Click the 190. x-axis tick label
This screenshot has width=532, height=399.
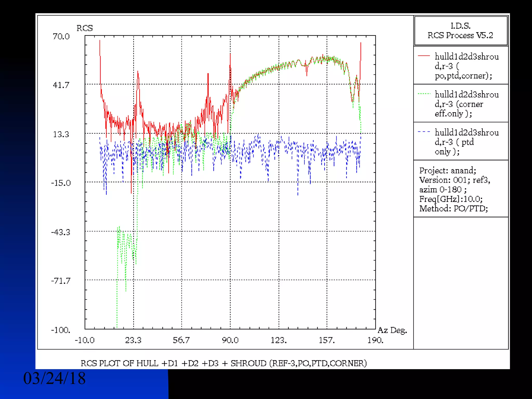click(375, 340)
